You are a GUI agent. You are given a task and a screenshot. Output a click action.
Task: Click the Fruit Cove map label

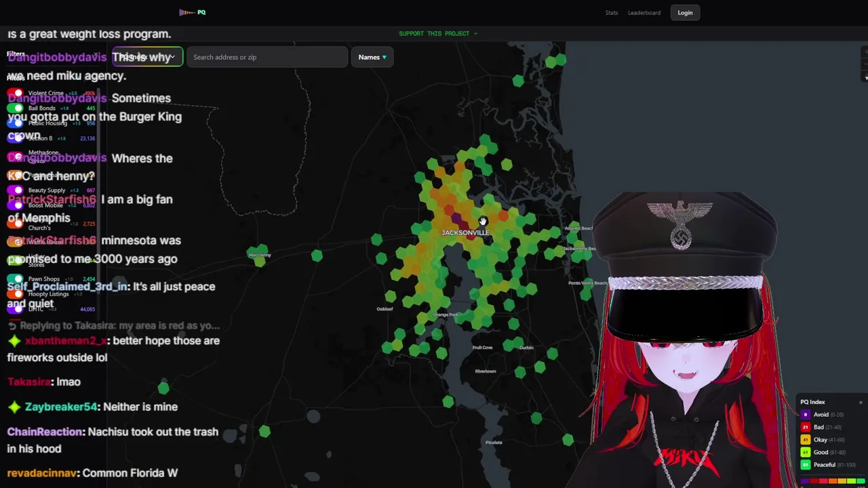click(x=482, y=348)
